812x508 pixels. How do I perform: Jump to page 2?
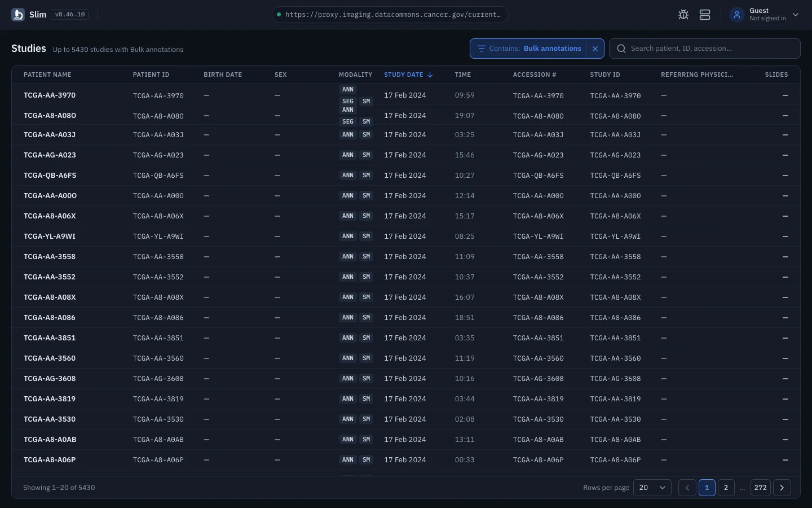726,488
